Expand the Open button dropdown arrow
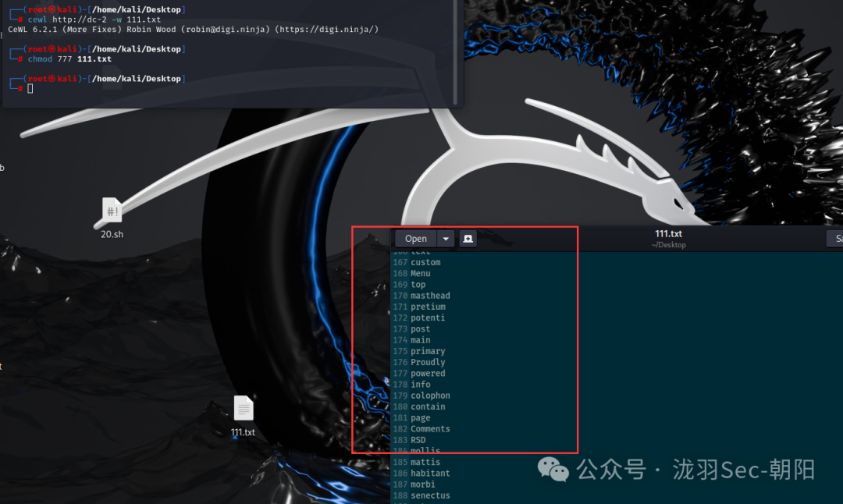 (446, 239)
